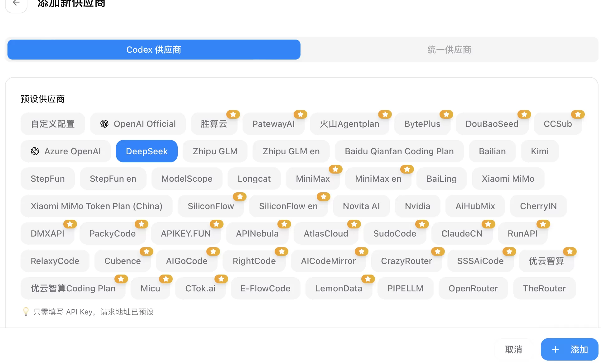Image resolution: width=601 pixels, height=364 pixels.
Task: Pick the CCSub preset
Action: [x=558, y=124]
